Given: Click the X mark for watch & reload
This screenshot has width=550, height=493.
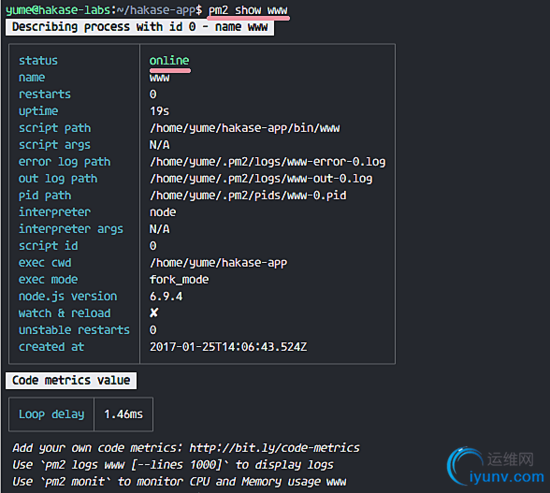Looking at the screenshot, I should (x=154, y=313).
